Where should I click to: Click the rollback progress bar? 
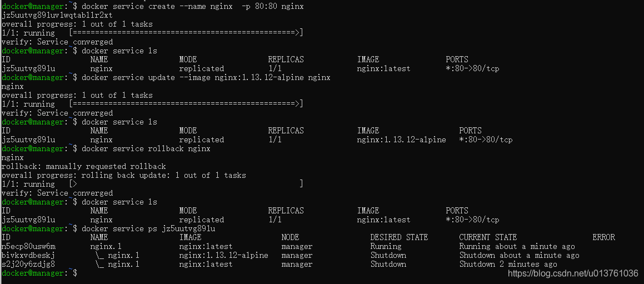186,184
